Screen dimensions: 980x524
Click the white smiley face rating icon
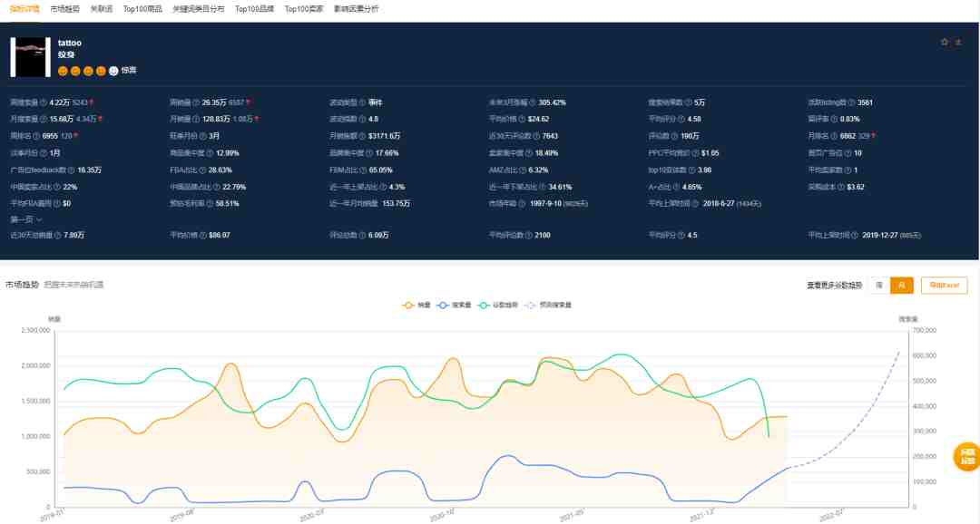point(113,70)
